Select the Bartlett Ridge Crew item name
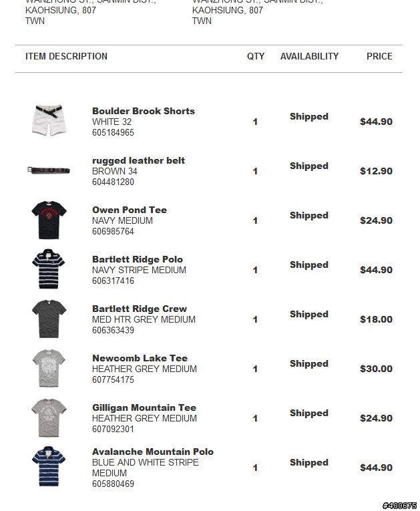 point(140,309)
